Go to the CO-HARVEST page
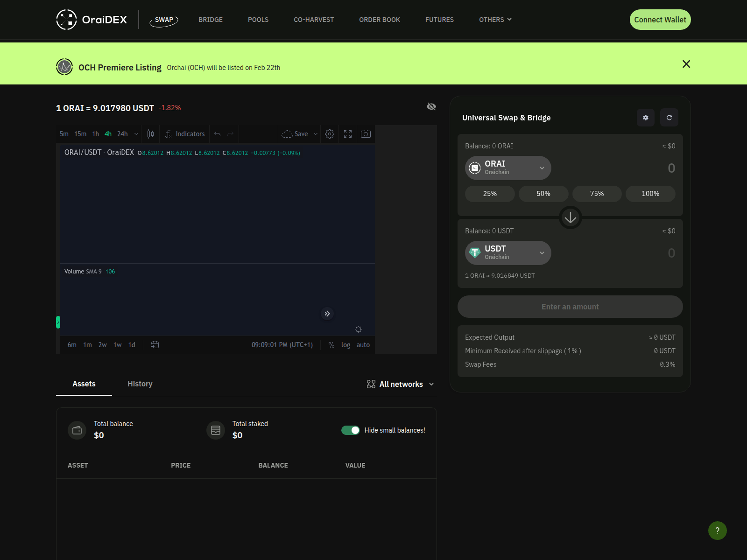Image resolution: width=747 pixels, height=560 pixels. click(x=314, y=20)
